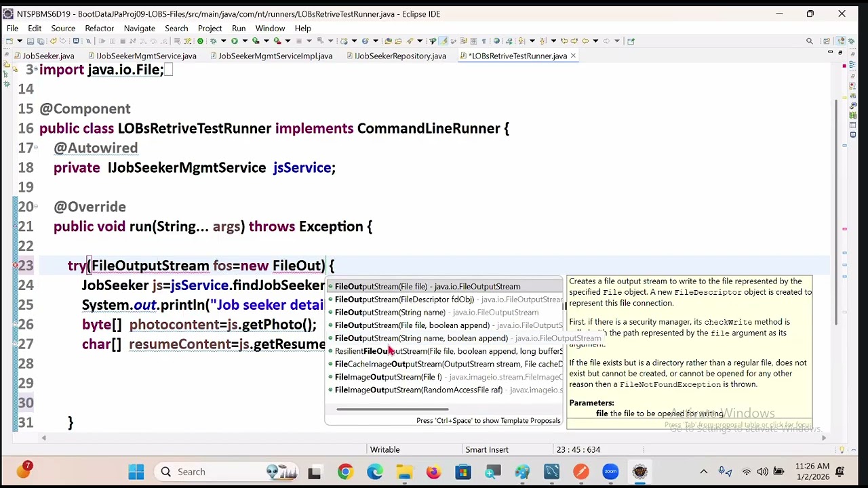The image size is (868, 488).
Task: Click the Coverage launch icon
Action: coord(256,41)
